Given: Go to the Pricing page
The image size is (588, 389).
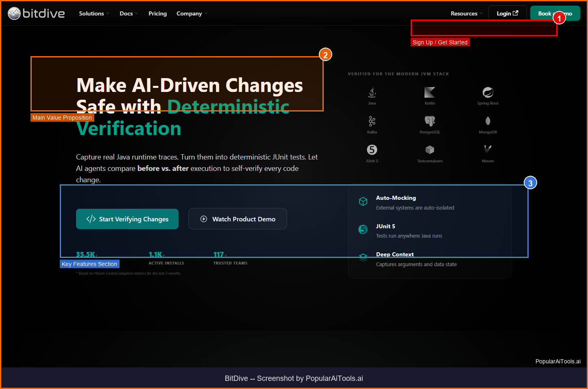Looking at the screenshot, I should point(157,13).
